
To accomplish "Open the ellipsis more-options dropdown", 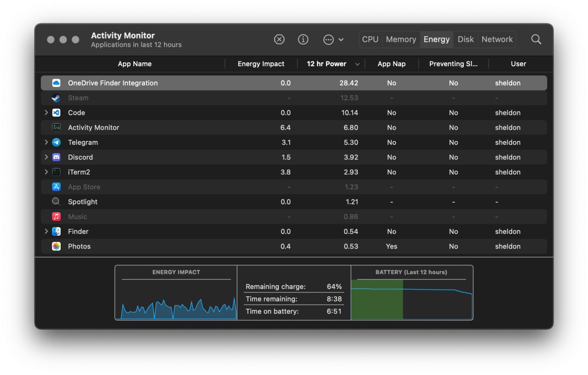I will click(x=334, y=40).
